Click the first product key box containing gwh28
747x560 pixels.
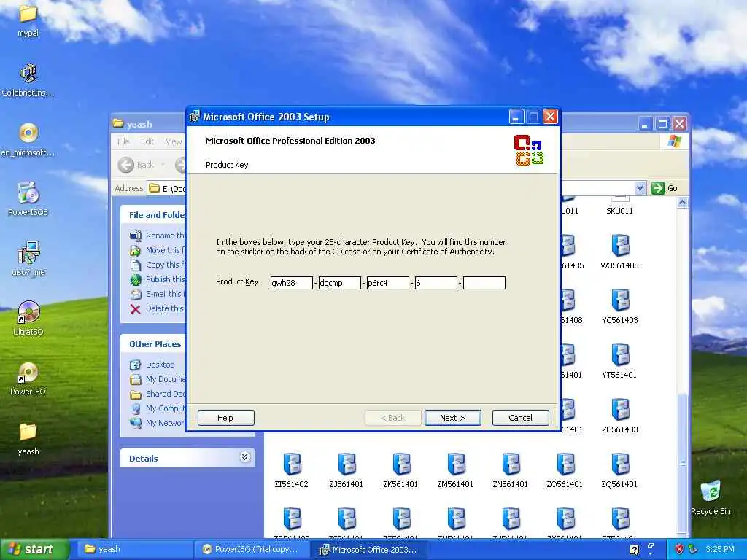292,283
